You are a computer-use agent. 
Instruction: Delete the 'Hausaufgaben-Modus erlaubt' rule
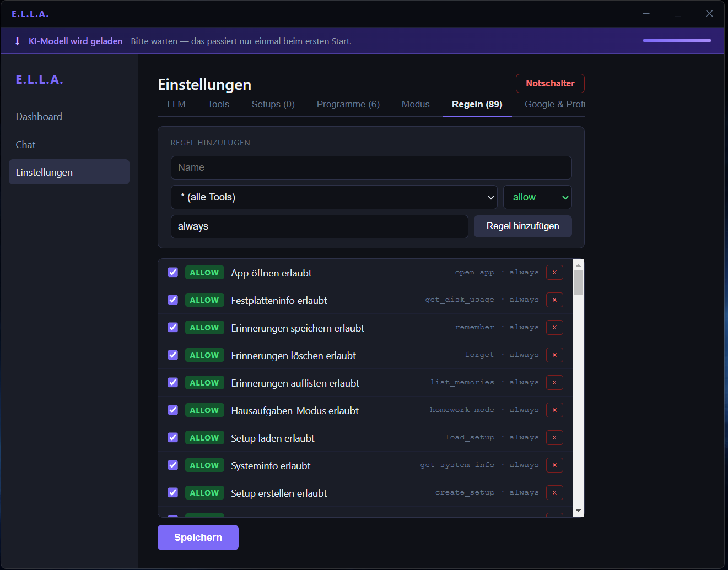[x=554, y=410]
